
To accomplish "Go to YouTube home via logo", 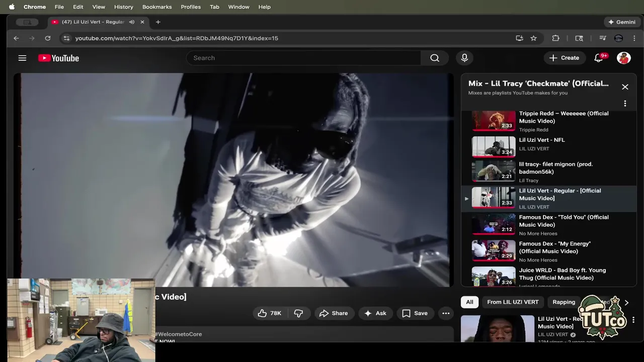I will [x=58, y=58].
